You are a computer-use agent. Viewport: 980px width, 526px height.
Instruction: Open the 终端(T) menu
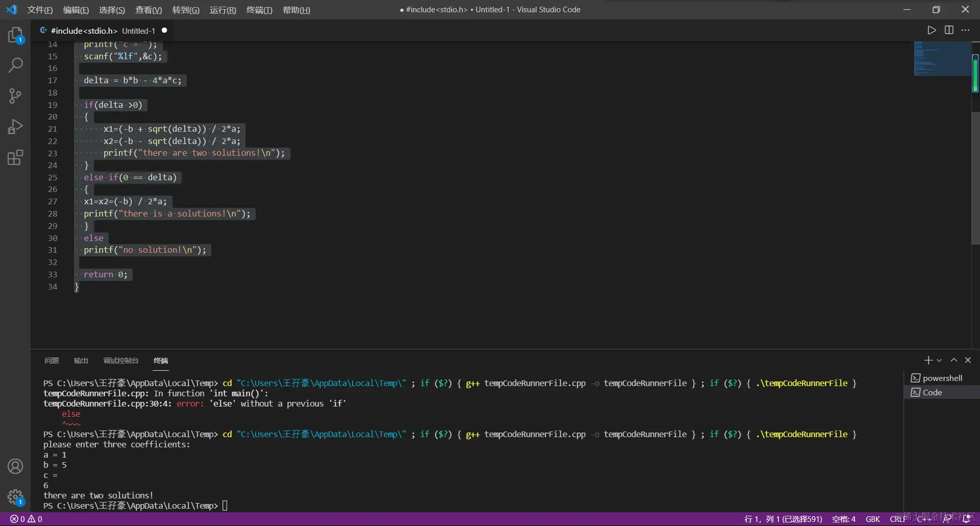coord(259,10)
